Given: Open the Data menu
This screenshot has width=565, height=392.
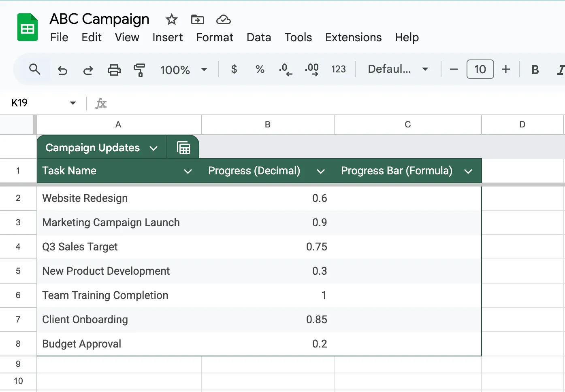Looking at the screenshot, I should 259,37.
